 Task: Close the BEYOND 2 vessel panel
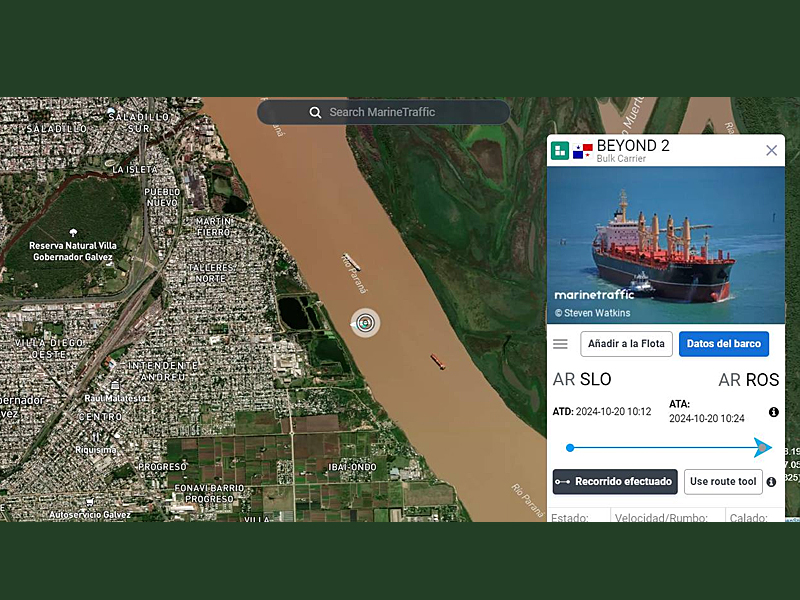coord(771,150)
